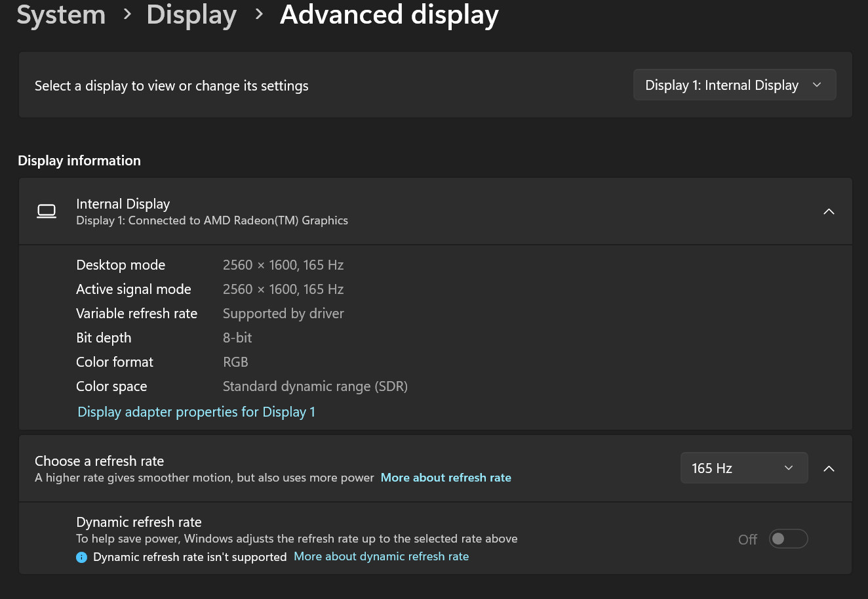Click the Color format label
This screenshot has width=868, height=599.
tap(115, 362)
